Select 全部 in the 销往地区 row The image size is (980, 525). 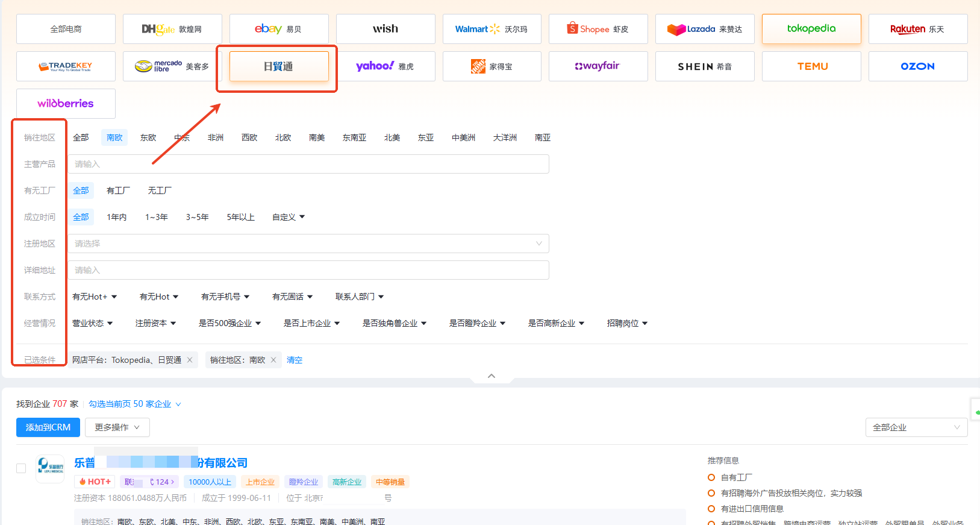coord(81,137)
